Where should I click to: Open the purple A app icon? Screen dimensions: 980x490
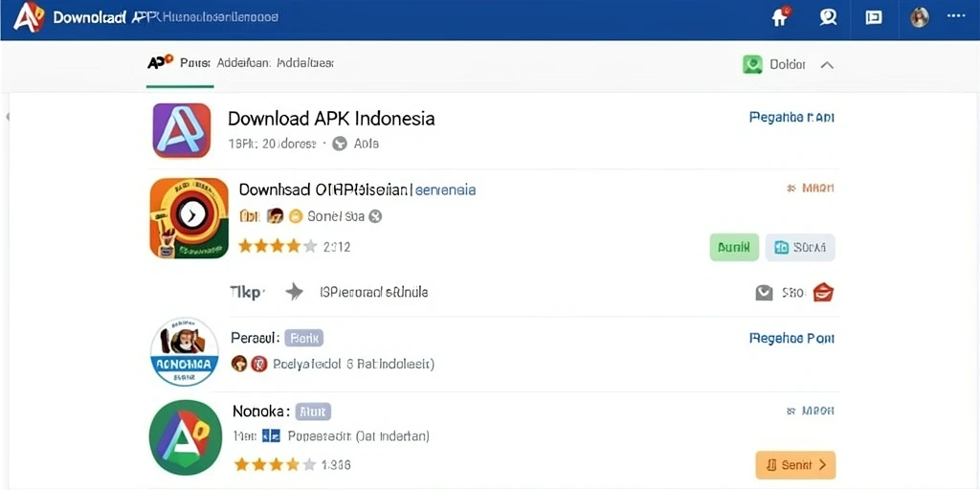[182, 130]
